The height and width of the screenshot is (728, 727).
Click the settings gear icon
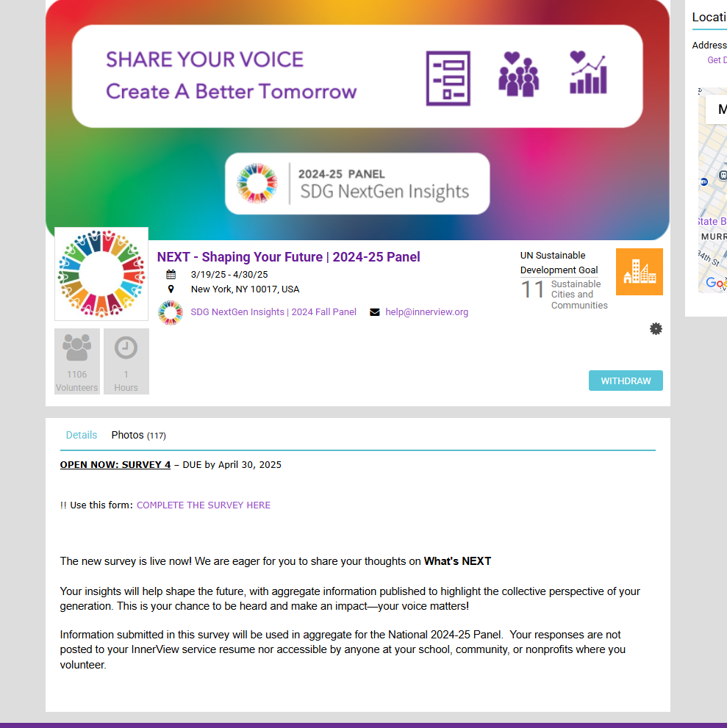click(656, 329)
